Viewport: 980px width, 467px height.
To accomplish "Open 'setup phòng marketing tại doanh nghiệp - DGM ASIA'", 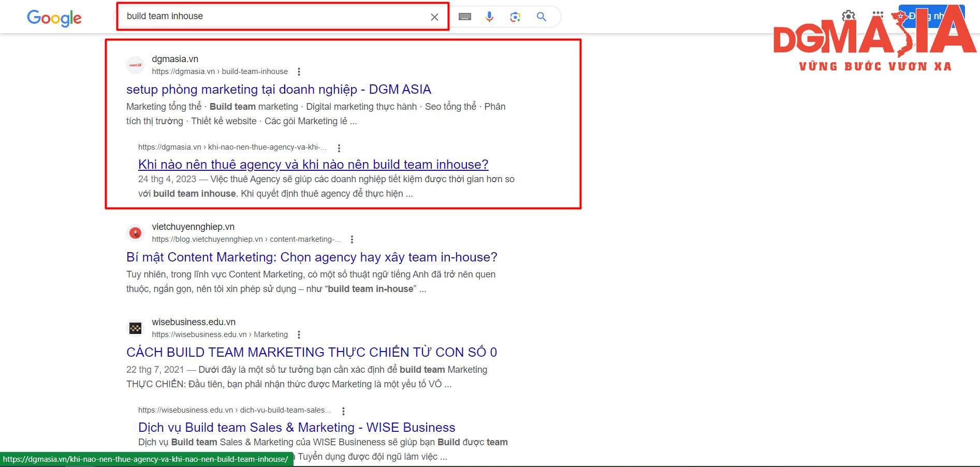I will point(279,90).
